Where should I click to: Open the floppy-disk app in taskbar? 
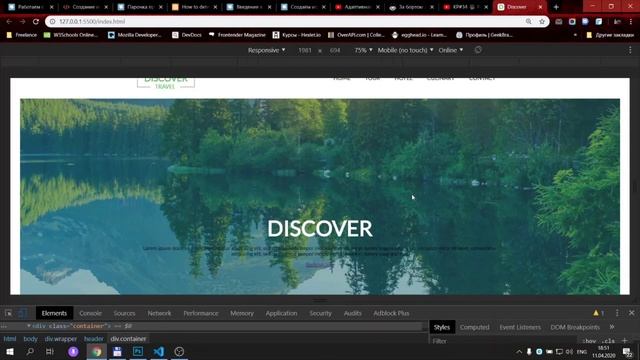coord(118,351)
